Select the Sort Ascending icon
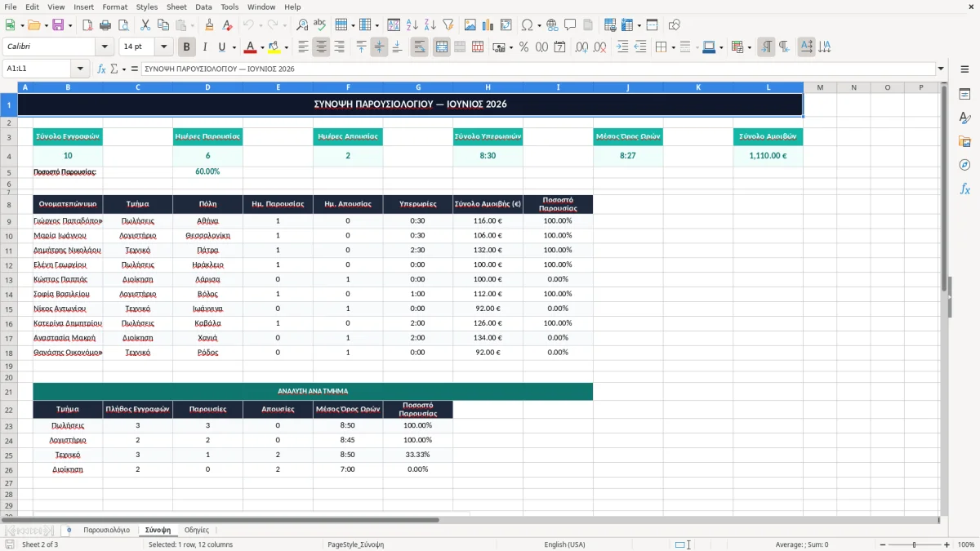 click(x=412, y=25)
